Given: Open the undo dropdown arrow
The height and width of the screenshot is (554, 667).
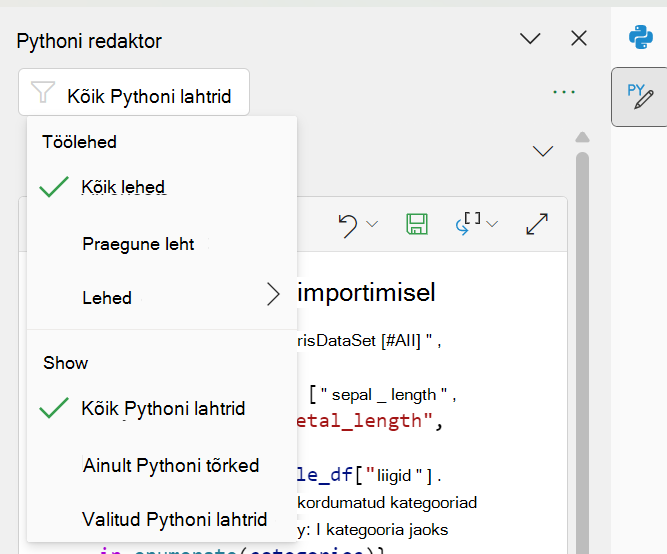Looking at the screenshot, I should tap(372, 224).
